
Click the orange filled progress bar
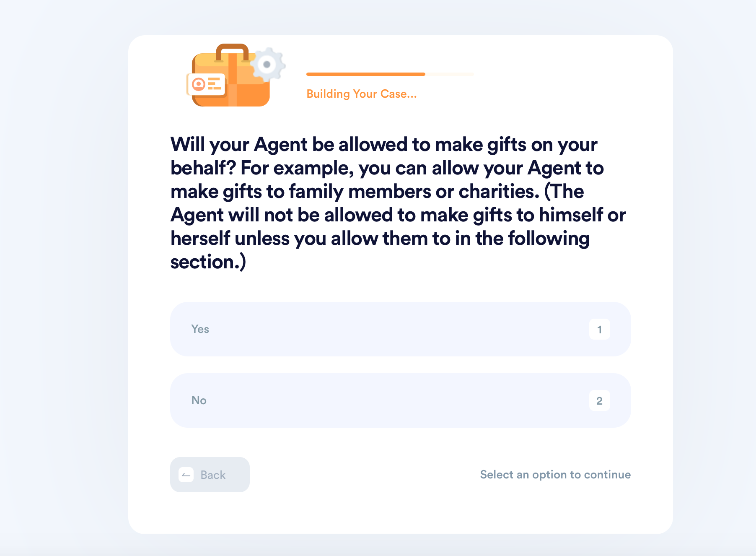(365, 74)
